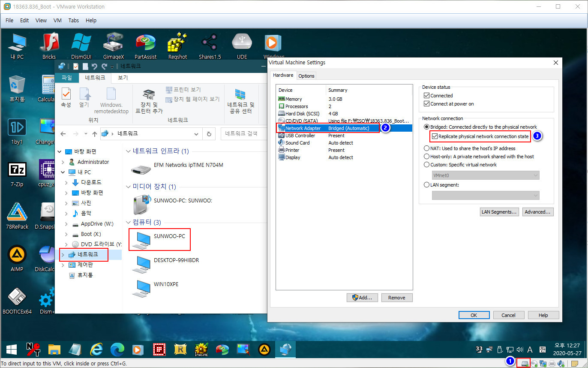Open the AIMP desktop icon
Image resolution: width=588 pixels, height=368 pixels.
coord(17,259)
